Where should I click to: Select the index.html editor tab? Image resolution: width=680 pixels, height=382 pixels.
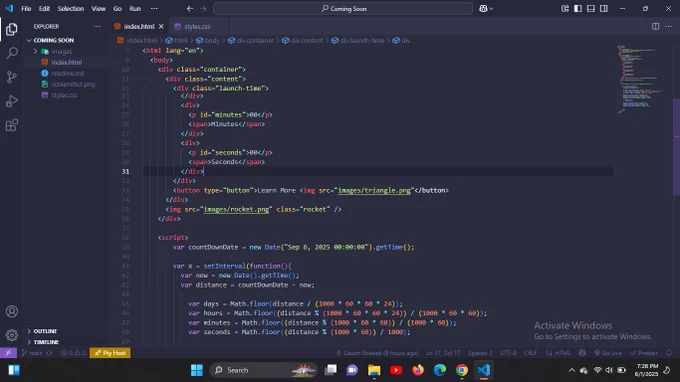(x=139, y=26)
